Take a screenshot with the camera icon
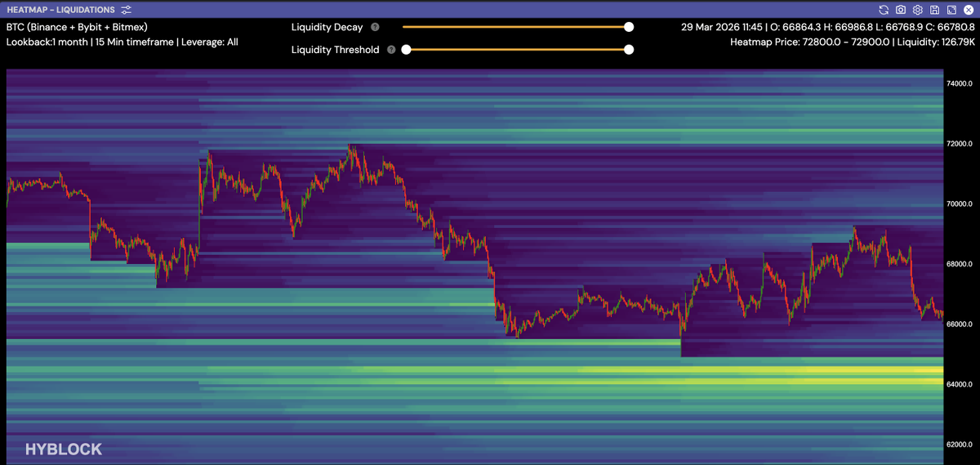 point(901,10)
